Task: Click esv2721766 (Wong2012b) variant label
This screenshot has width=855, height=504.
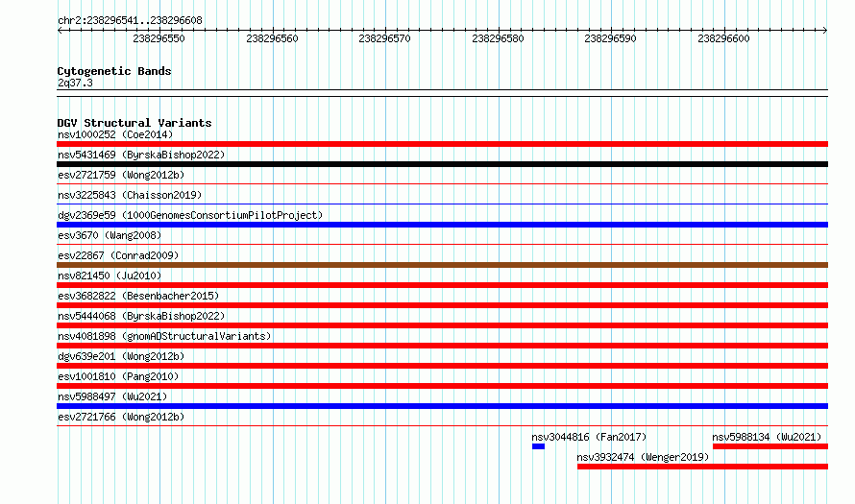Action: tap(121, 417)
